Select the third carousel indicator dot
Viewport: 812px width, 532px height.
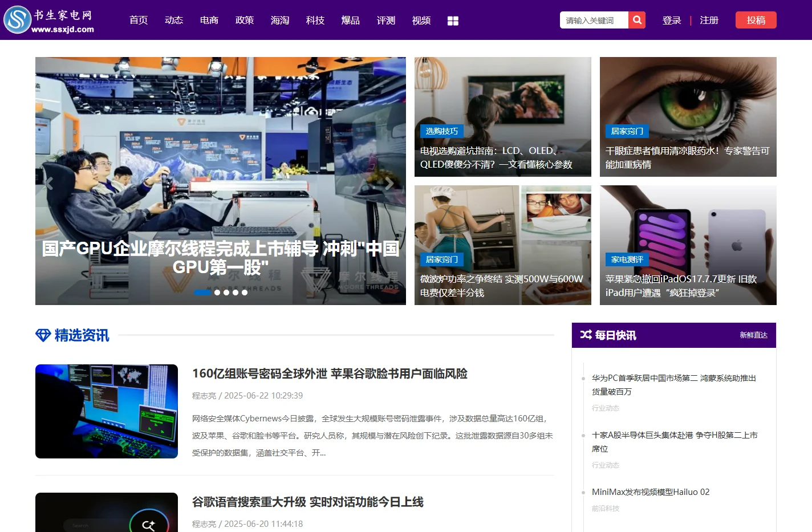[226, 292]
